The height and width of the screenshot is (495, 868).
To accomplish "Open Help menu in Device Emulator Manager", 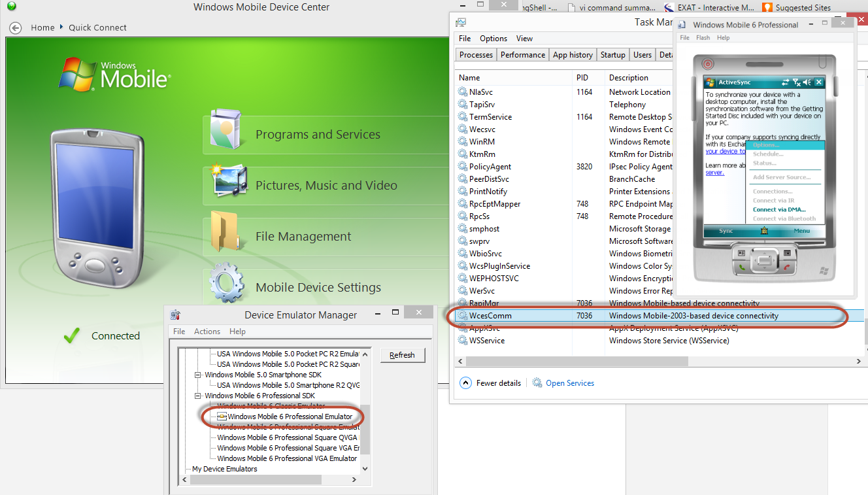I will click(238, 332).
